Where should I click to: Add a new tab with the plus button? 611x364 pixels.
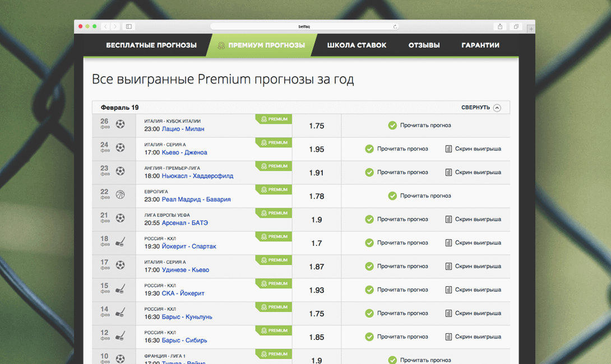coord(531,29)
